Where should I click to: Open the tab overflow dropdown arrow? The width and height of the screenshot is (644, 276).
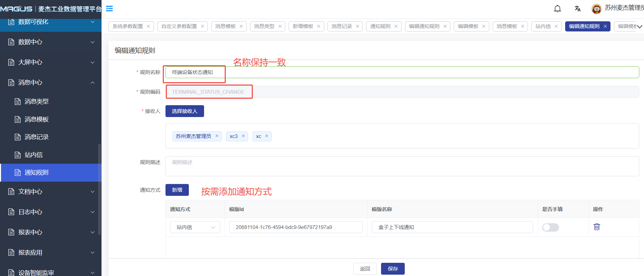pos(639,26)
